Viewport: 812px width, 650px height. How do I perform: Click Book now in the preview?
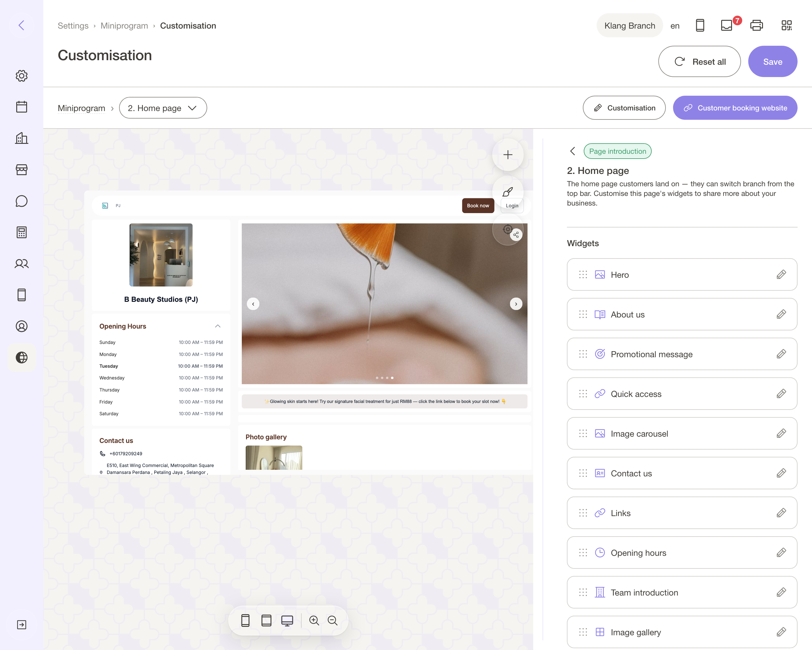click(478, 205)
